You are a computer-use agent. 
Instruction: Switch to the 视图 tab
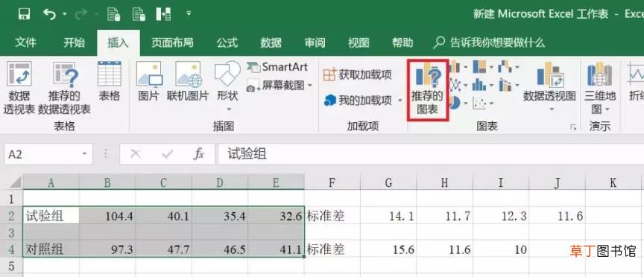tap(359, 42)
